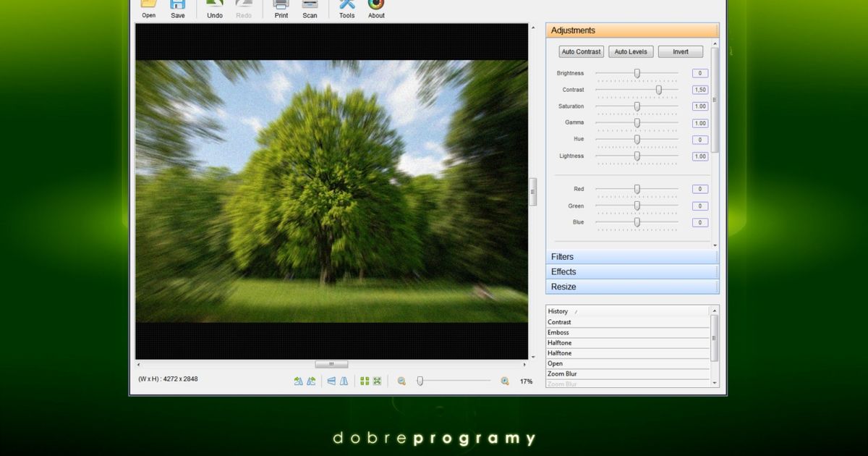Viewport: 868px width, 456px height.
Task: Click the zoom level slider handle
Action: point(420,381)
